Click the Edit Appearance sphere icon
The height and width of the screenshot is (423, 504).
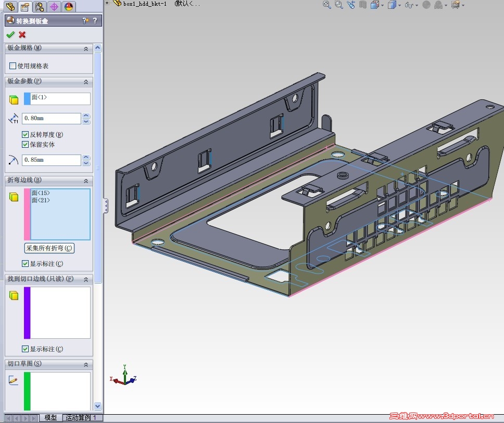coord(426,5)
